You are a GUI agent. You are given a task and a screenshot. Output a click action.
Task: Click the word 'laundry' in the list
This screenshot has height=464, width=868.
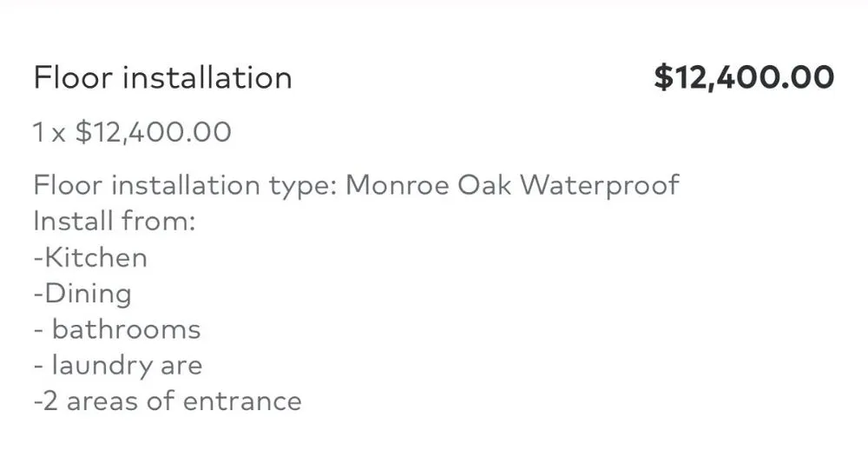pyautogui.click(x=102, y=366)
